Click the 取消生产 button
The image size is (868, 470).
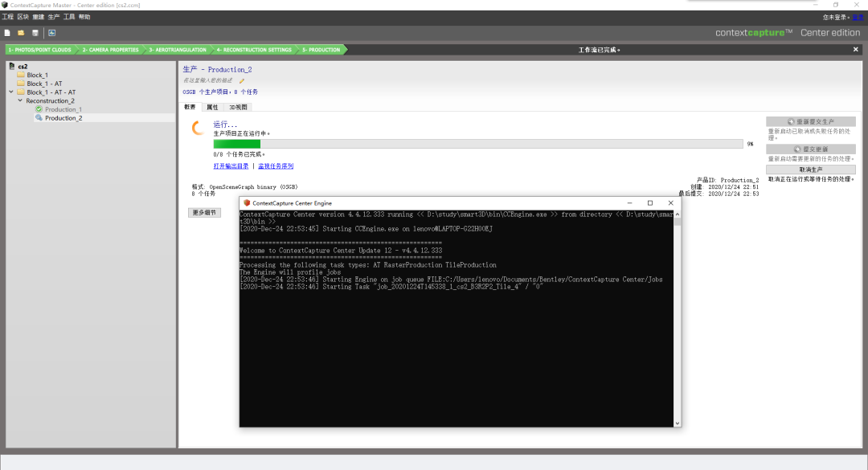click(x=810, y=170)
